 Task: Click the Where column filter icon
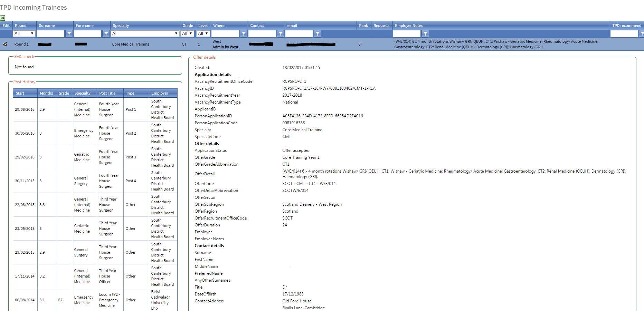(244, 34)
